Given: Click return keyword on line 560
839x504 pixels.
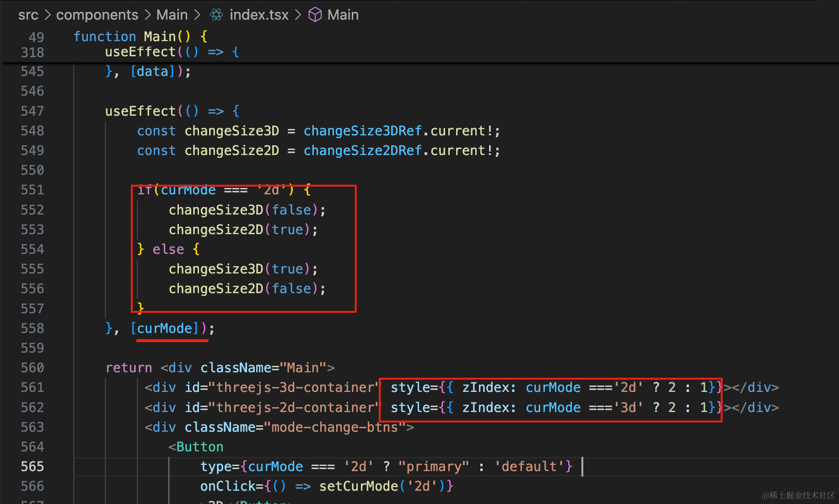Looking at the screenshot, I should pyautogui.click(x=129, y=368).
